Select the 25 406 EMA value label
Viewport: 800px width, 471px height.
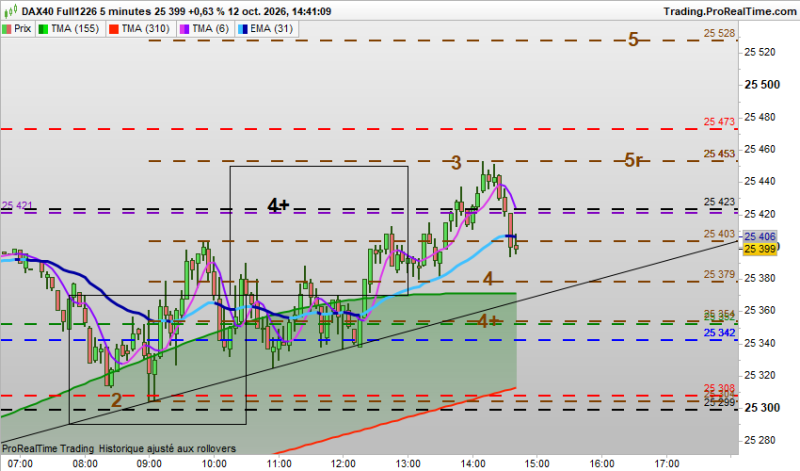(760, 236)
